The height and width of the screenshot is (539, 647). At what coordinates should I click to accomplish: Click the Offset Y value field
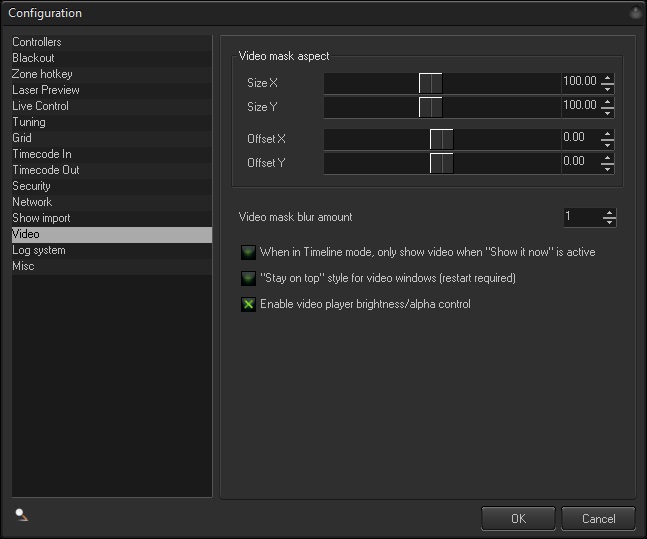[579, 162]
